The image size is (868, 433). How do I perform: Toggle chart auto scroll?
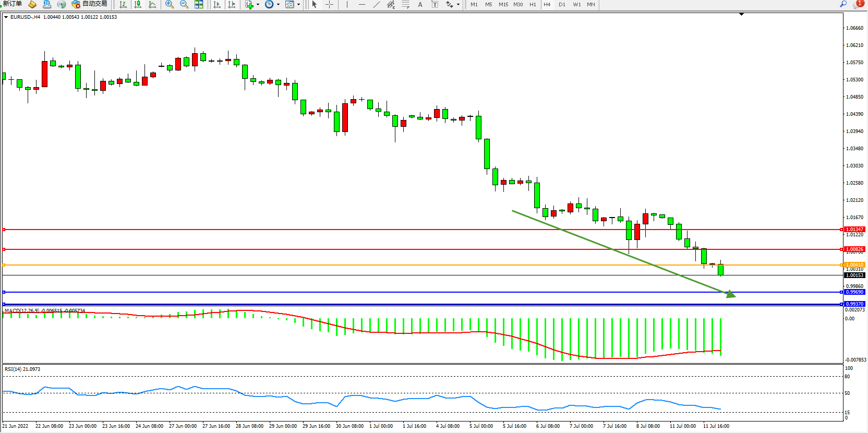(x=217, y=4)
